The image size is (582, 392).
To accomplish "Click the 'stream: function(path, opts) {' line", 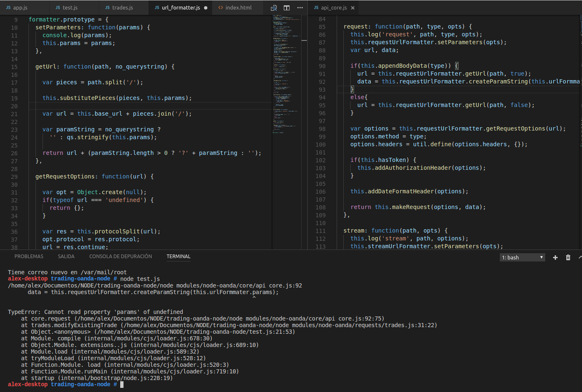I will tap(396, 230).
